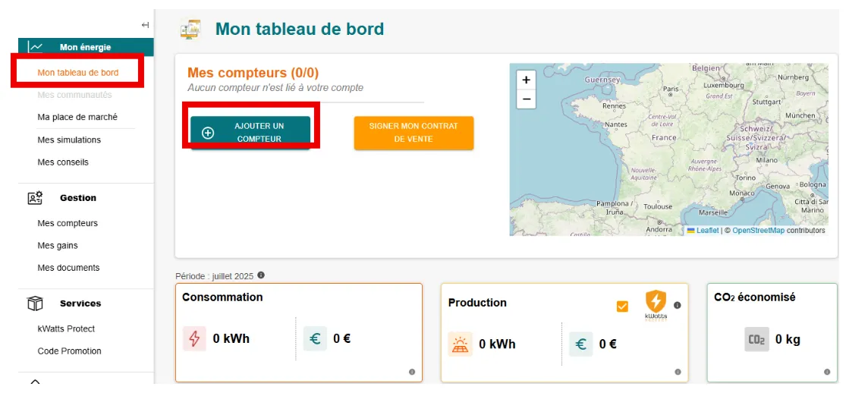Collapse the sidebar with the arrow icon
Image resolution: width=868 pixels, height=396 pixels.
click(x=145, y=25)
